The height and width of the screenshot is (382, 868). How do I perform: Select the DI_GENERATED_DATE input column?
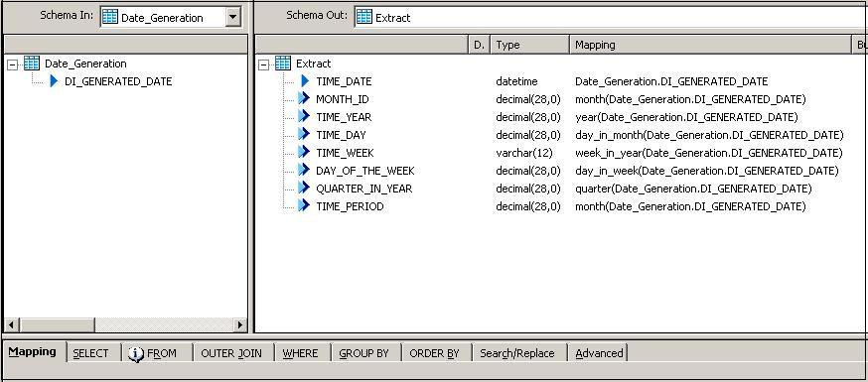point(118,81)
